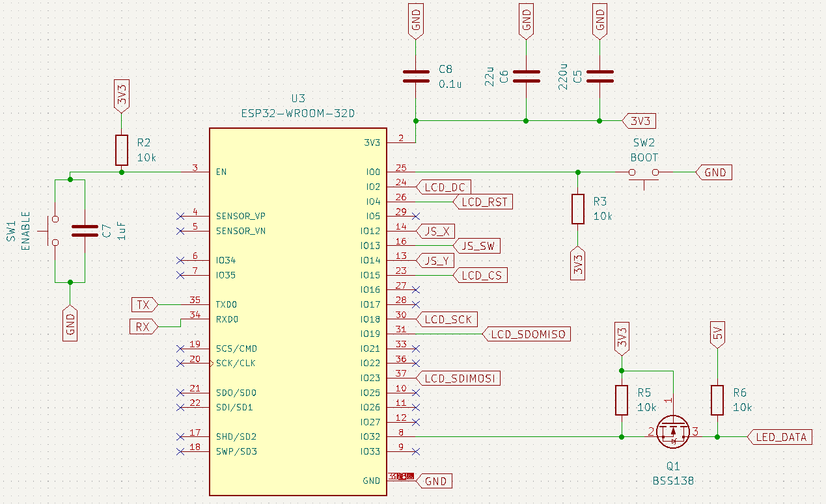Screen dimensions: 826x504
Task: Select the SHD/SD2 pin name
Action: (236, 437)
